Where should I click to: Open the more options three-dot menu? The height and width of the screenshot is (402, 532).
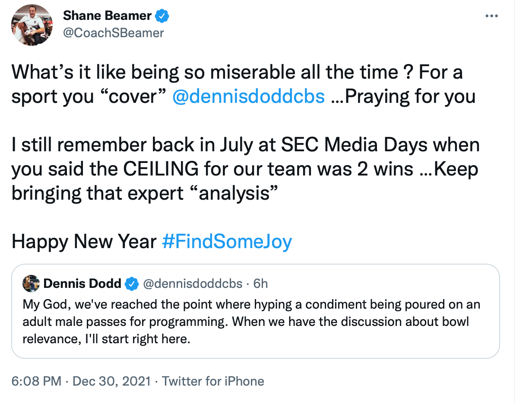tap(492, 16)
